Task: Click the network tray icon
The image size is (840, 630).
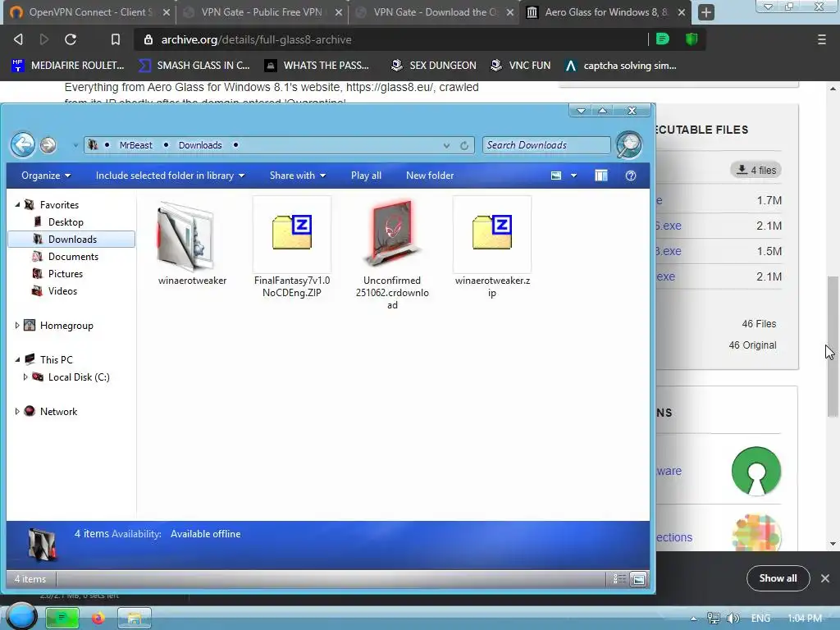Action: (x=713, y=619)
